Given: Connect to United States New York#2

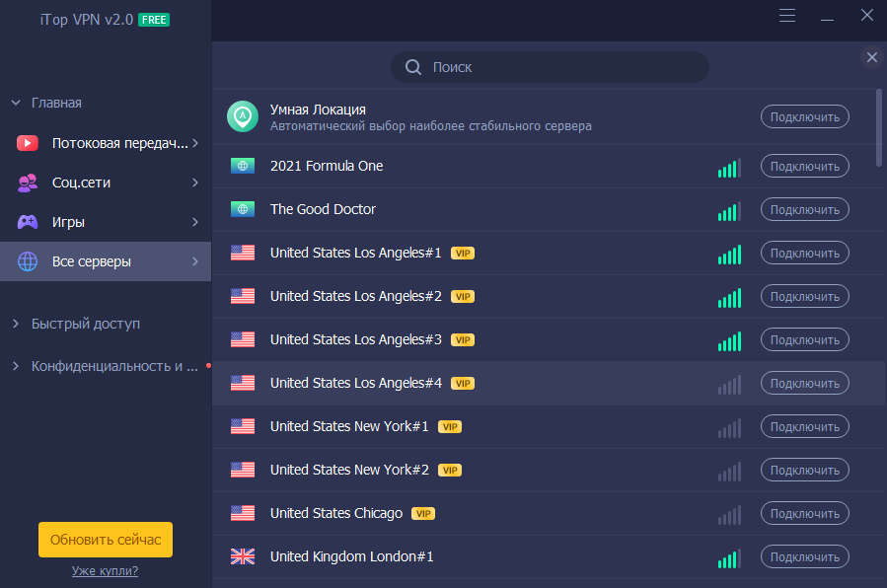Looking at the screenshot, I should 804,471.
